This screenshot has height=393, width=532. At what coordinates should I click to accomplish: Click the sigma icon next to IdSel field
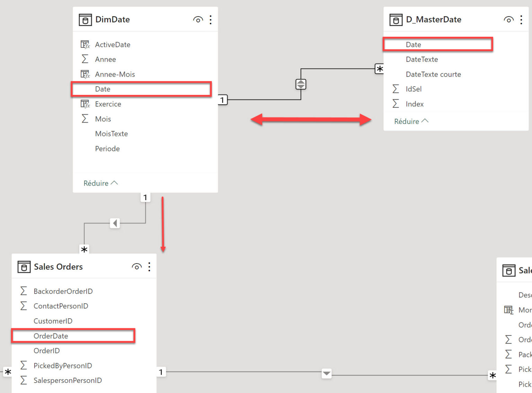[x=395, y=89]
